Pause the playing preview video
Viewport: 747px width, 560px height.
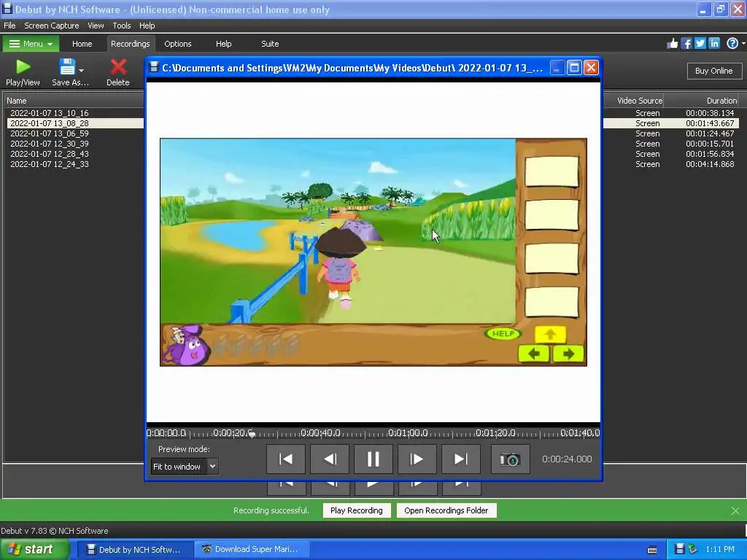[x=373, y=459]
